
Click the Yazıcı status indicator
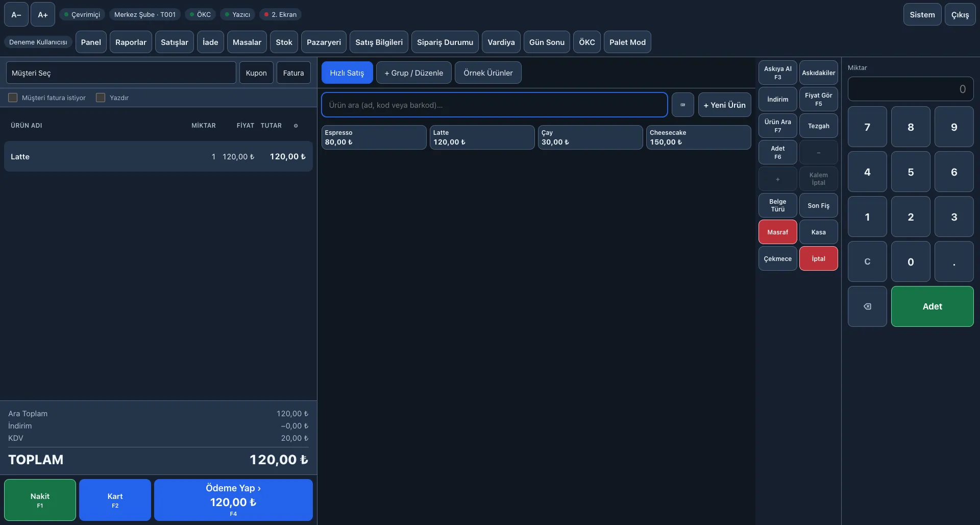[x=237, y=14]
